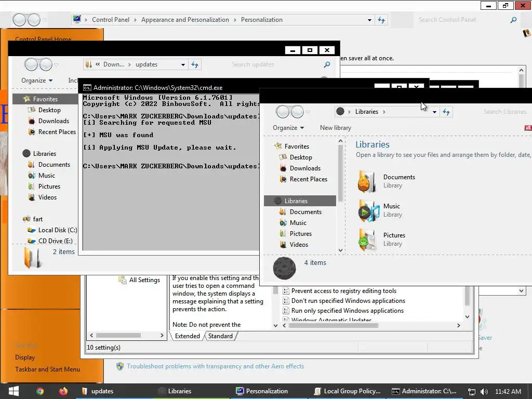Screen dimensions: 532x399
Task: Switch to Extended tab in Group Policy
Action: coord(187,336)
